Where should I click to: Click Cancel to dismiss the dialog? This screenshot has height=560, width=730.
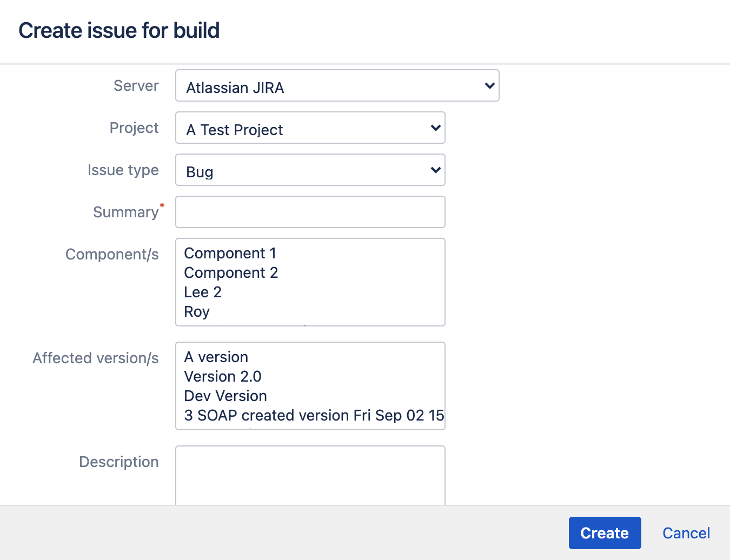[x=686, y=533]
